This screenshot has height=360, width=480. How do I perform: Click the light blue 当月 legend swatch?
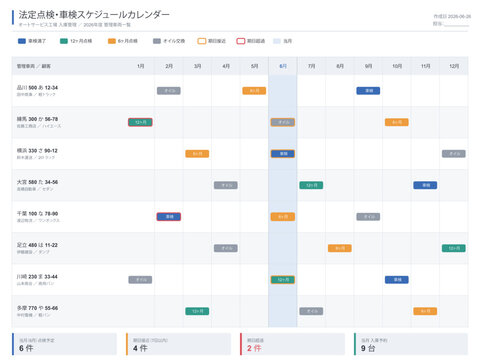[x=277, y=41]
